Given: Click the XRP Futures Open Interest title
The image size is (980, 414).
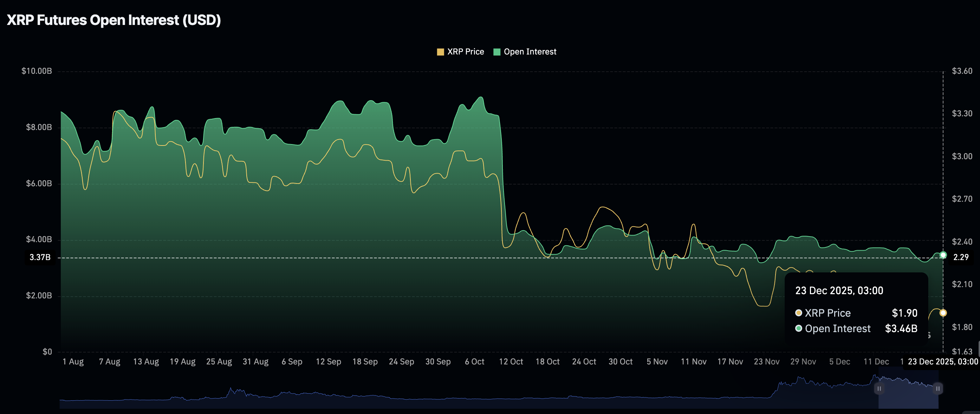Looking at the screenshot, I should (x=114, y=20).
